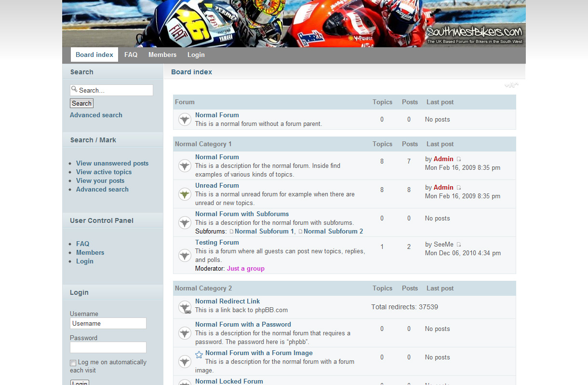Click the Testing Forum status icon
The width and height of the screenshot is (588, 385).
(185, 255)
